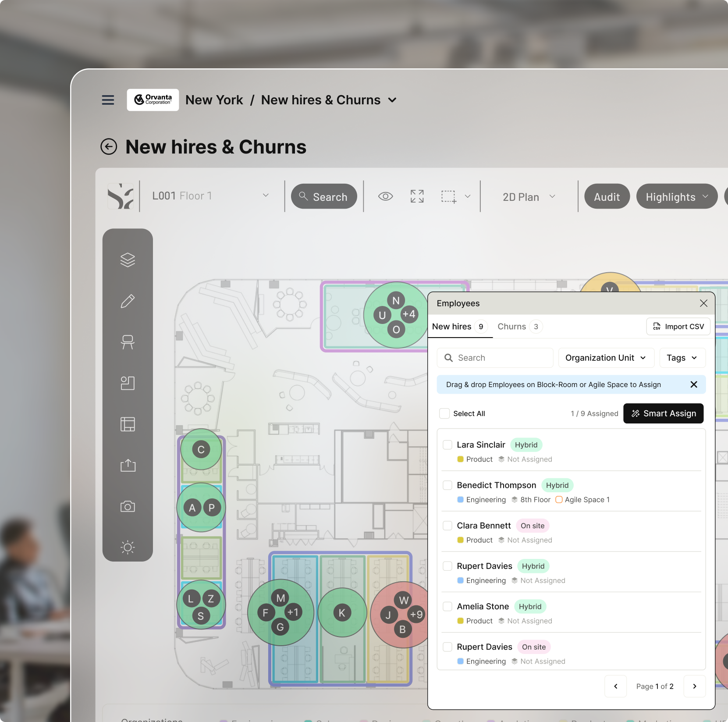Check the Amelia Stone checkbox

[447, 606]
